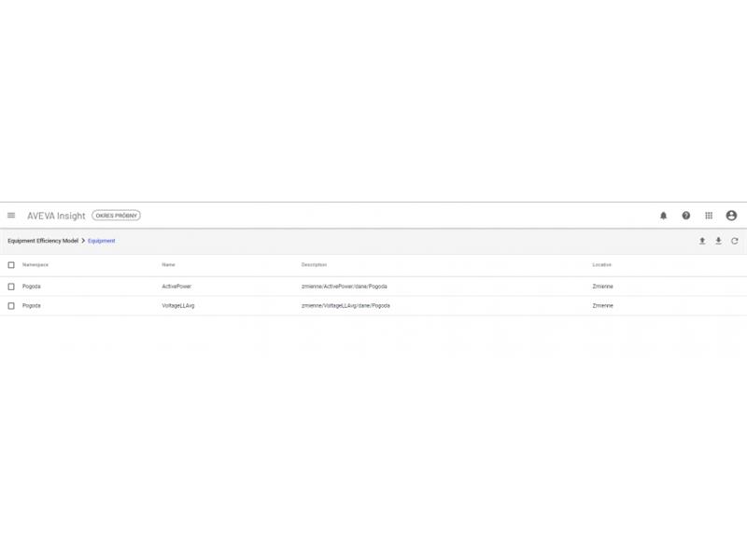Open the hamburger navigation menu

pyautogui.click(x=11, y=216)
